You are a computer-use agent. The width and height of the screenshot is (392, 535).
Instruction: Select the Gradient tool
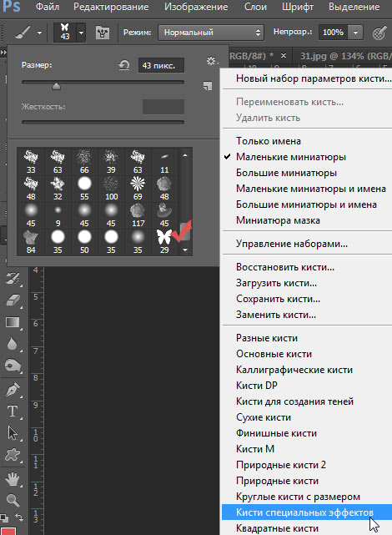13,322
